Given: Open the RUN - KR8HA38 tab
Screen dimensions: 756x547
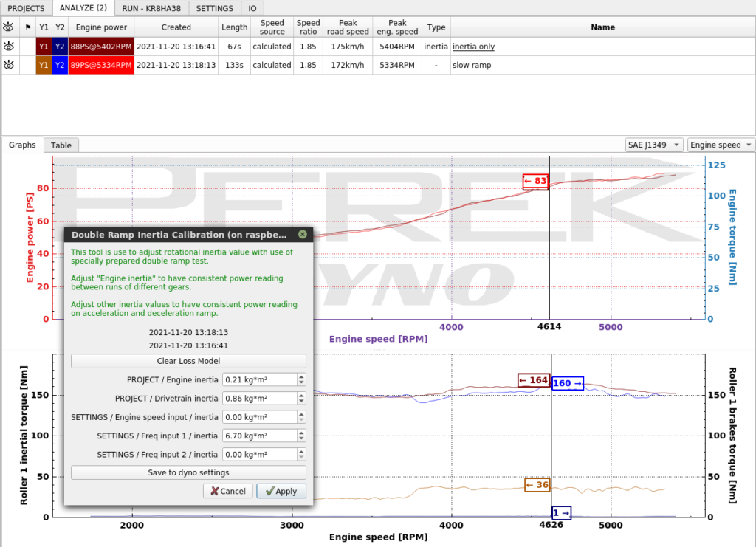Looking at the screenshot, I should pyautogui.click(x=151, y=8).
